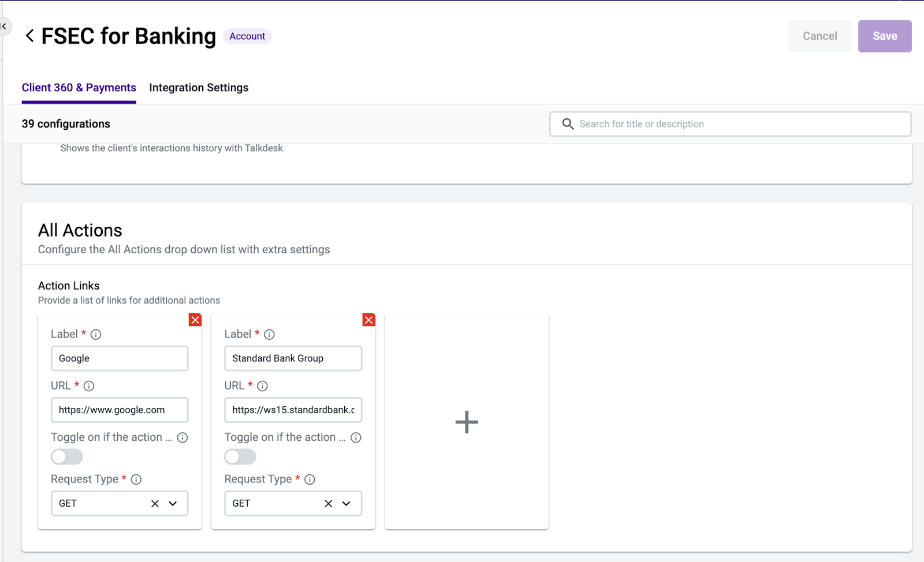Switch to Client 360 & Payments tab

pos(79,88)
